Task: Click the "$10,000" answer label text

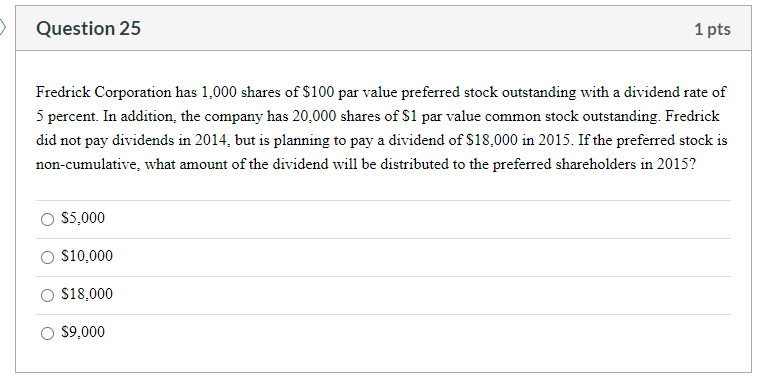Action: pos(87,256)
